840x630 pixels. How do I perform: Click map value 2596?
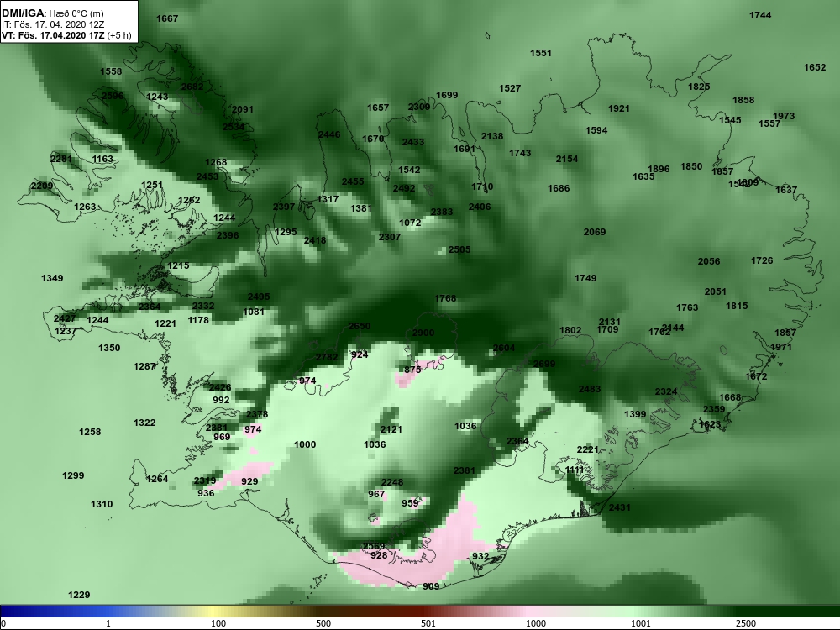point(113,97)
